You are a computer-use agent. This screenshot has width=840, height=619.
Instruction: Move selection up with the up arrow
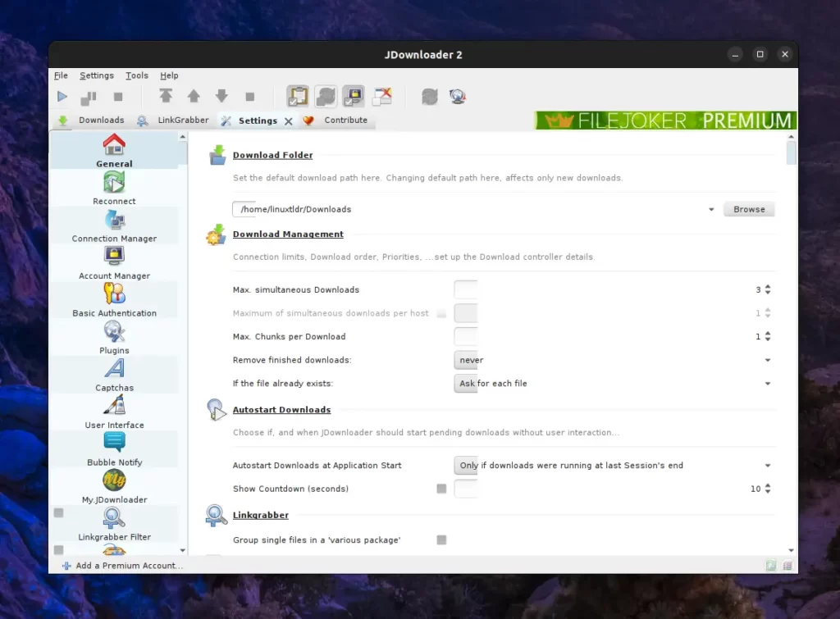point(194,97)
